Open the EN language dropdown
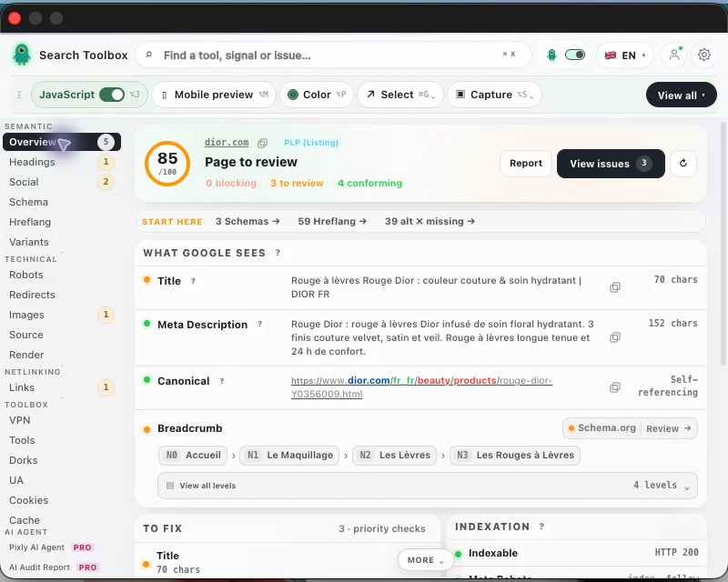The image size is (728, 582). click(x=625, y=55)
